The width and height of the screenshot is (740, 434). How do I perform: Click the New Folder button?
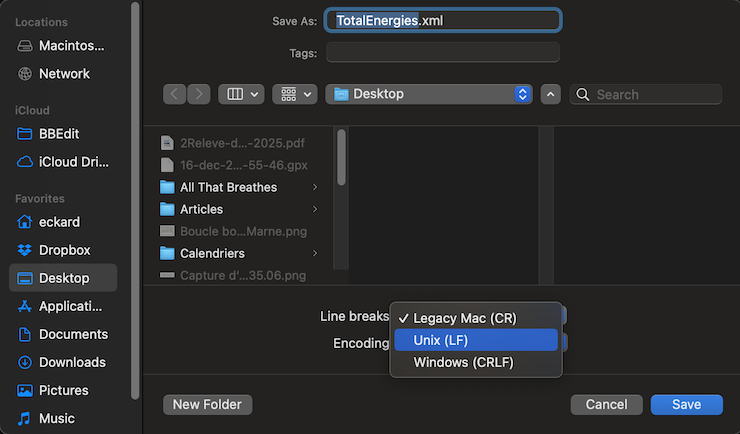click(x=207, y=404)
